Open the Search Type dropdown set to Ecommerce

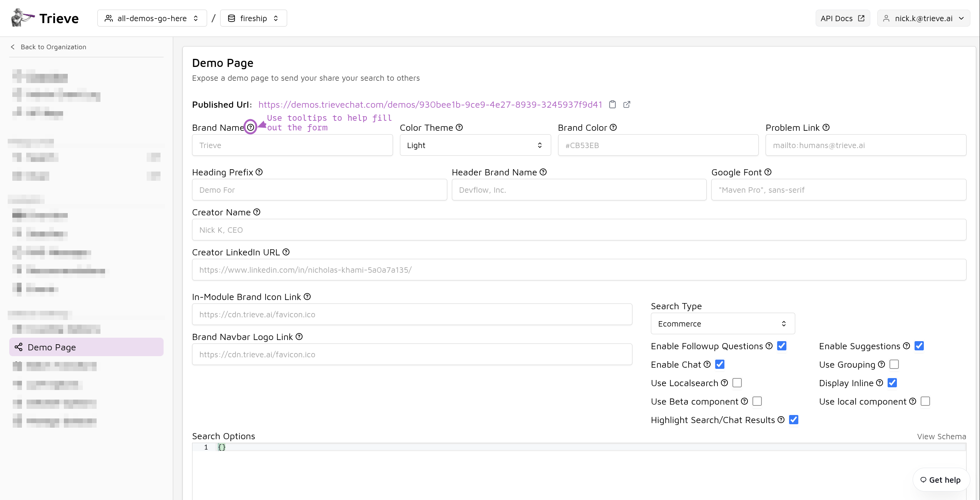723,323
